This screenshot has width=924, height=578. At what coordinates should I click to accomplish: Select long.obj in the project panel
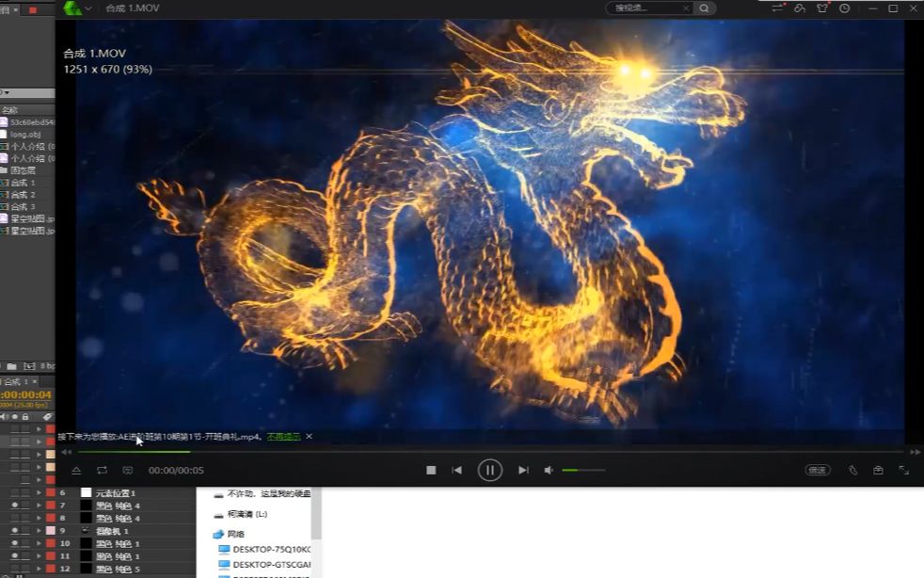(x=26, y=134)
